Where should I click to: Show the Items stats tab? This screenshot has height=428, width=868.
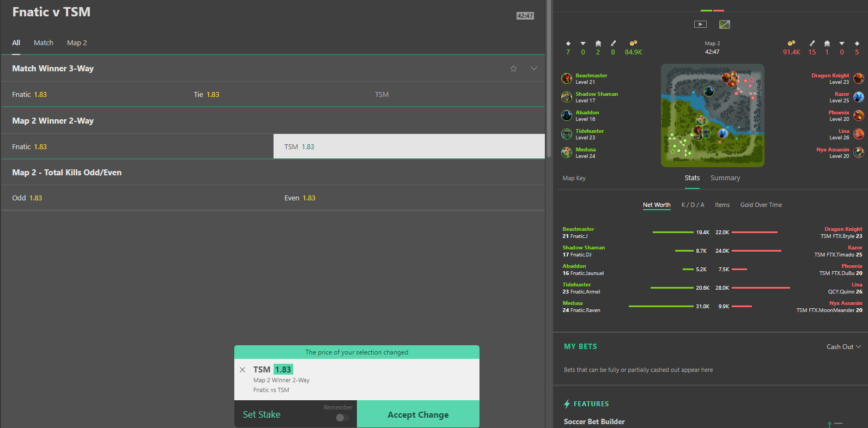coord(723,205)
